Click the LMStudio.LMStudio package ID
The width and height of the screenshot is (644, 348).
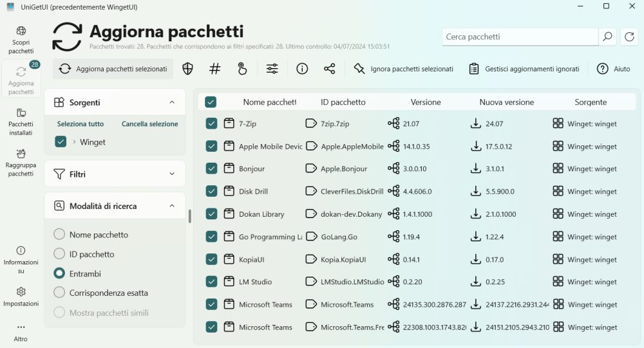click(352, 282)
